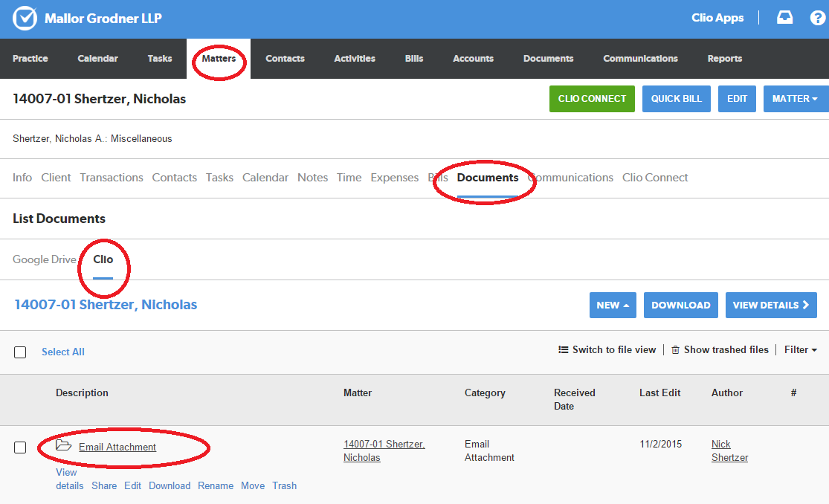Click Trash under Email Attachment
Screen dimensions: 829x504
click(x=285, y=486)
